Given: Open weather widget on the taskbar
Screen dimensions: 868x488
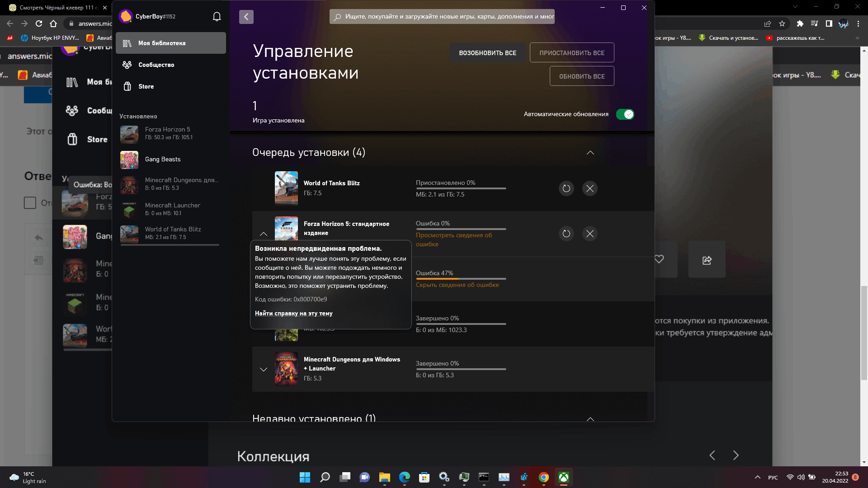Looking at the screenshot, I should (x=28, y=477).
